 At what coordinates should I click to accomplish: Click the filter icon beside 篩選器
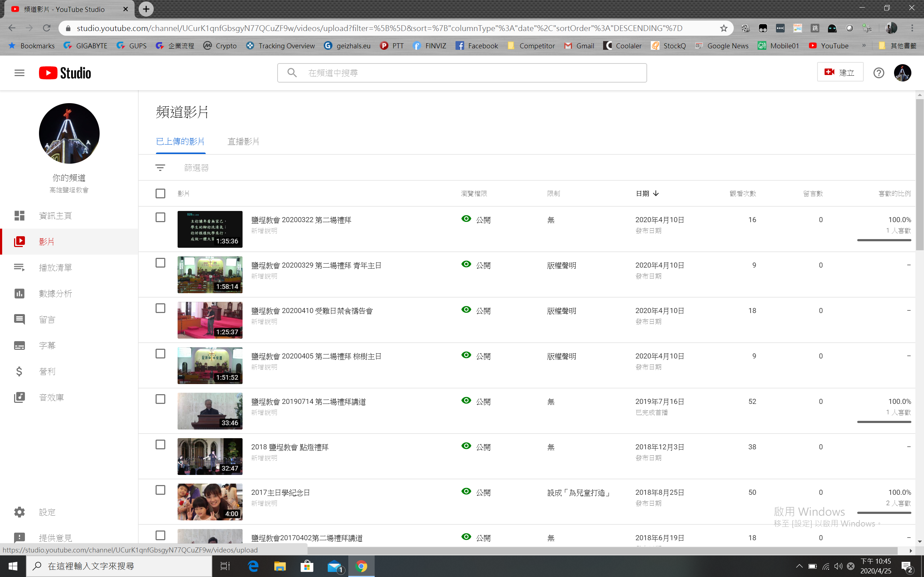160,168
